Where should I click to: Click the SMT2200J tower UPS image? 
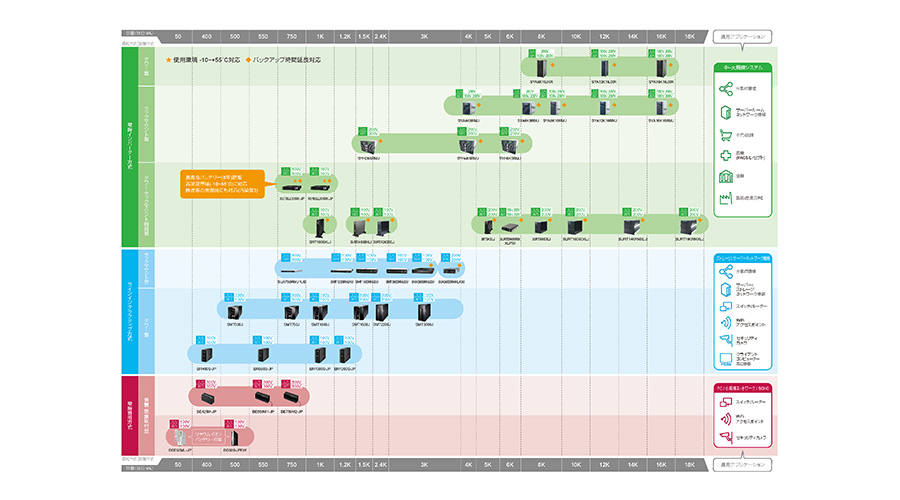[381, 312]
